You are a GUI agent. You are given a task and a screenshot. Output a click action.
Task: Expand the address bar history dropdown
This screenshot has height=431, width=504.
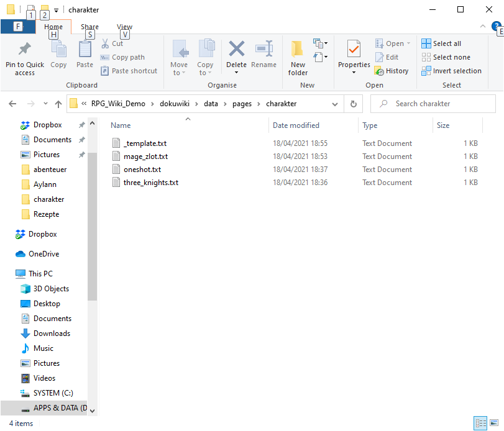334,104
